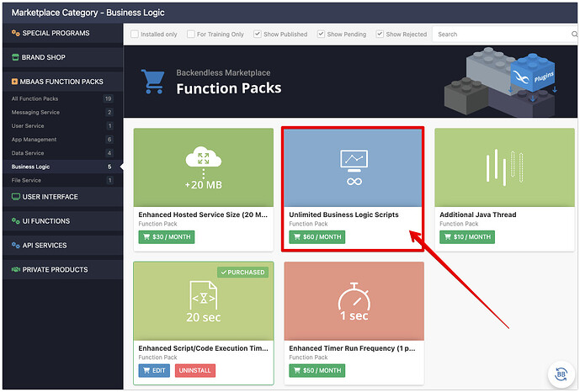Image resolution: width=580 pixels, height=392 pixels.
Task: Uncheck Show Pending filter
Action: coord(321,34)
